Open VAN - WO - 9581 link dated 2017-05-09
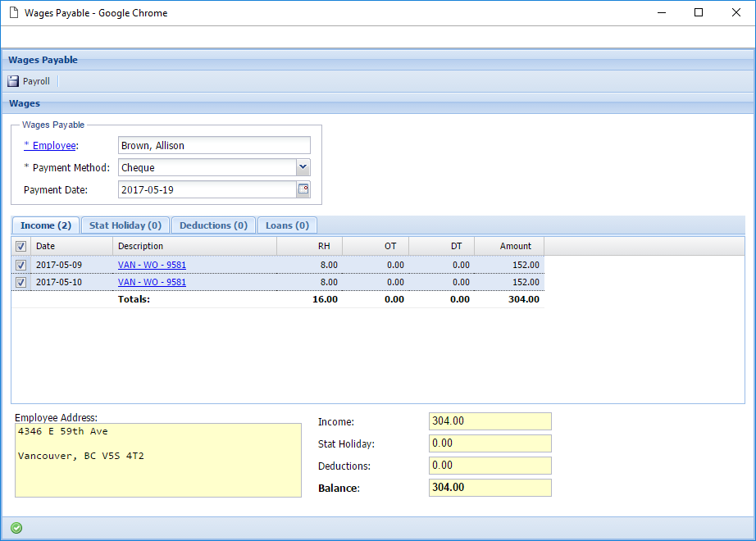756x541 pixels. [x=152, y=265]
